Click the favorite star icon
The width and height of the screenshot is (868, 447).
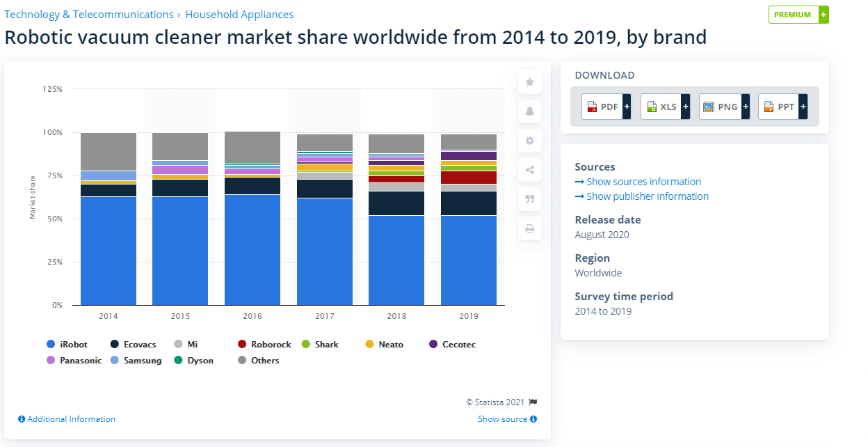pyautogui.click(x=529, y=82)
